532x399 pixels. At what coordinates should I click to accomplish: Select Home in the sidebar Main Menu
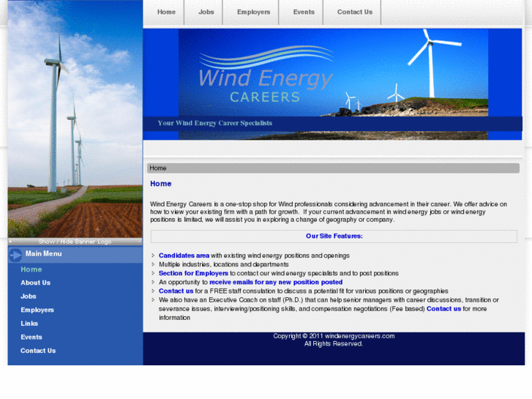[31, 269]
